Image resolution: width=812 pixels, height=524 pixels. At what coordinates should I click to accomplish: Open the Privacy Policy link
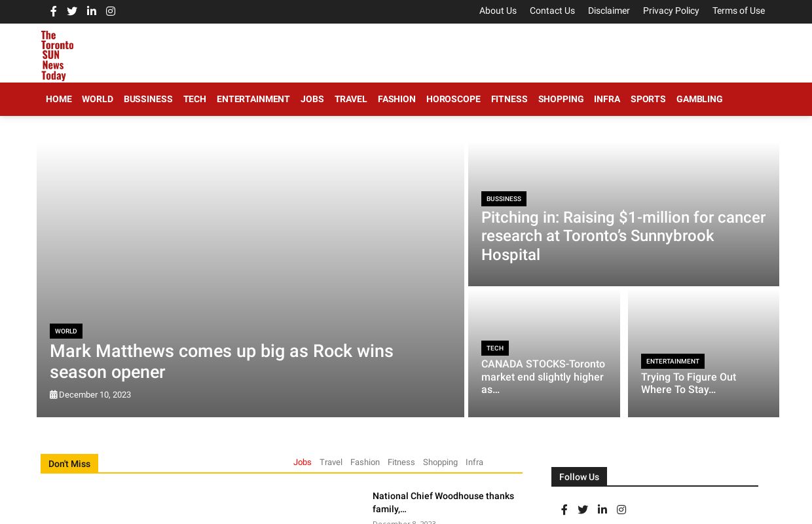click(671, 11)
